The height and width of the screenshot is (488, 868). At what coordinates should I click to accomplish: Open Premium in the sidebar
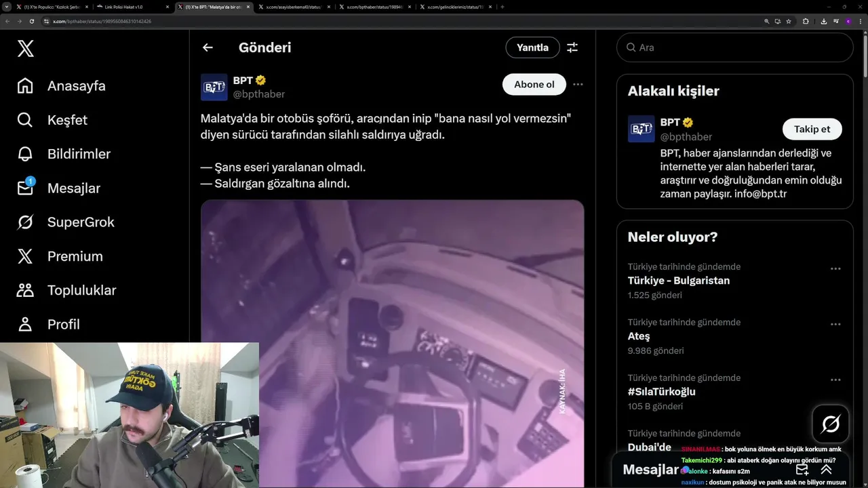pyautogui.click(x=60, y=256)
